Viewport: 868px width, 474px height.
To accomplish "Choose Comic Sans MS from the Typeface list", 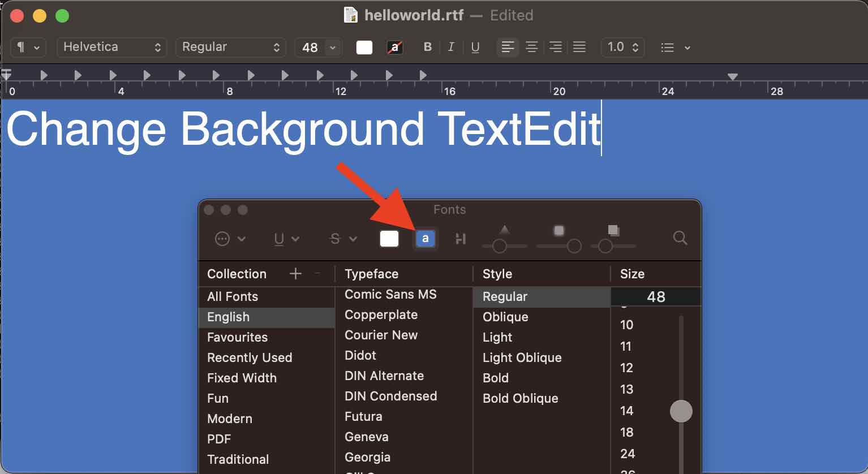I will click(x=390, y=294).
